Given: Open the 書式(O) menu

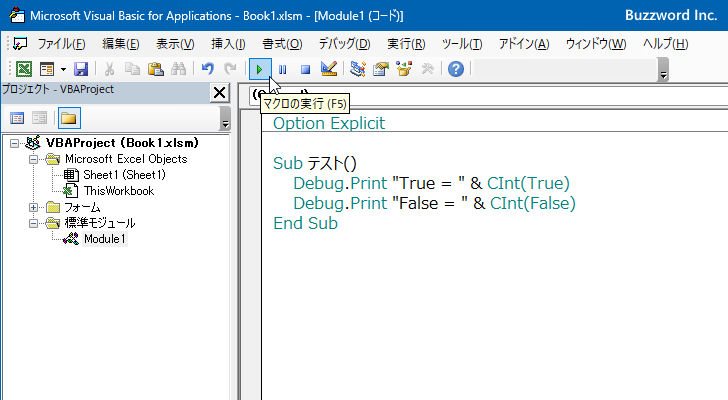Looking at the screenshot, I should point(282,44).
